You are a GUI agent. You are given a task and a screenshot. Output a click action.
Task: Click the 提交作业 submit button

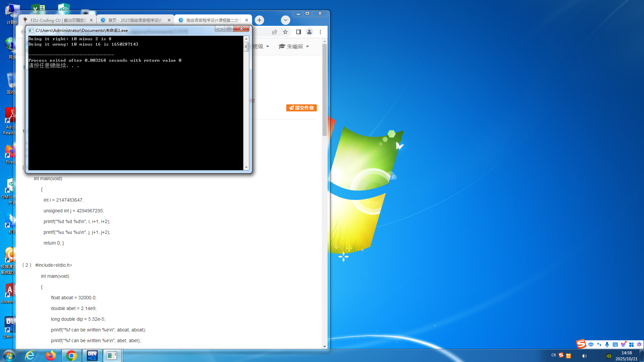[301, 108]
